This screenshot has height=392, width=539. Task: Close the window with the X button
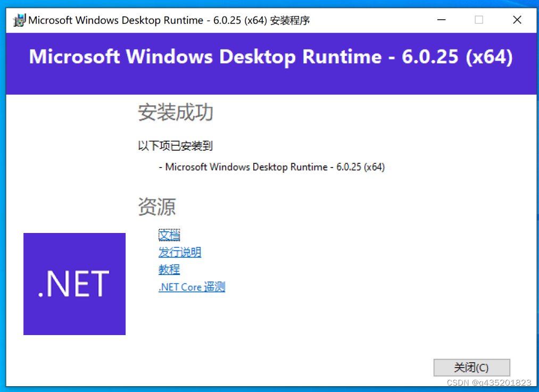point(517,20)
